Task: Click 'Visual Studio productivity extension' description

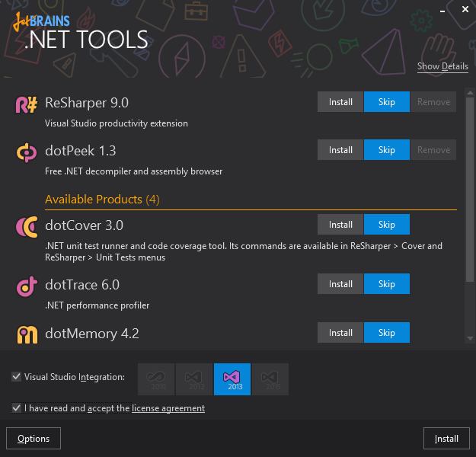Action: 117,123
